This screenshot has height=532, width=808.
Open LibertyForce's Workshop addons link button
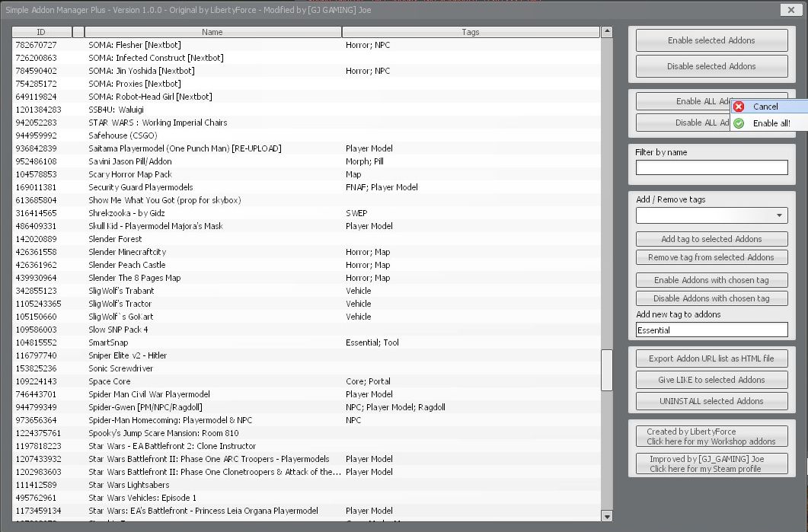pos(711,436)
